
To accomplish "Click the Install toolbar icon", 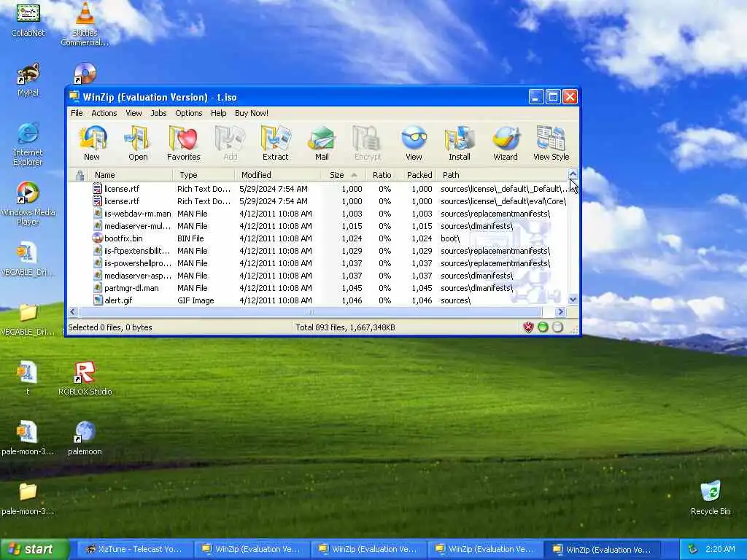I will [x=460, y=143].
